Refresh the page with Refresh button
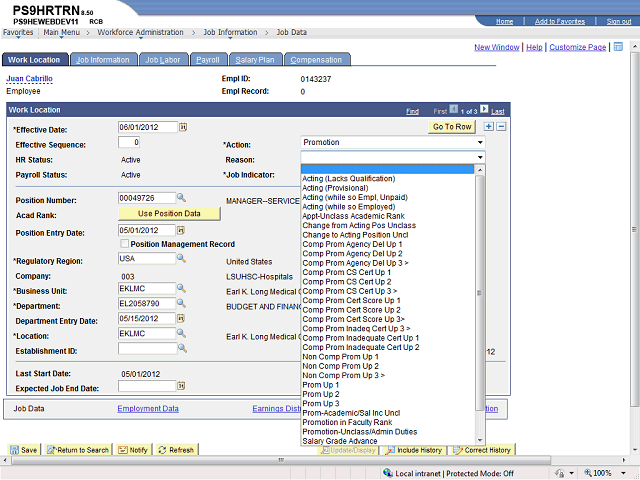Viewport: 640px width, 480px height. click(x=176, y=450)
